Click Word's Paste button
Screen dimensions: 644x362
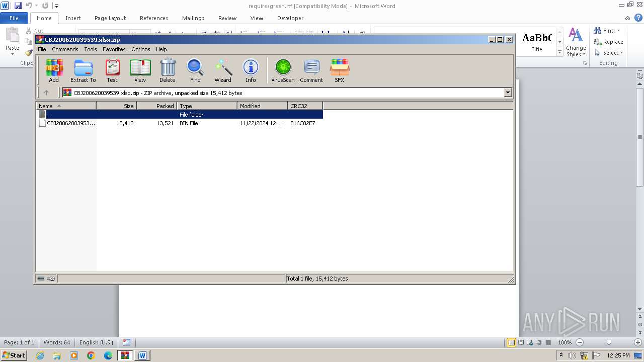12,41
